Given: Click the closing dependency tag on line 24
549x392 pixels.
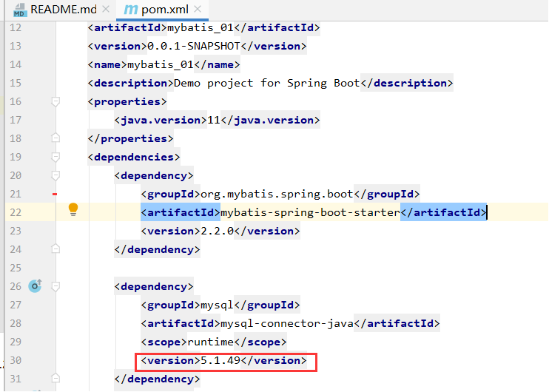Looking at the screenshot, I should click(x=157, y=249).
